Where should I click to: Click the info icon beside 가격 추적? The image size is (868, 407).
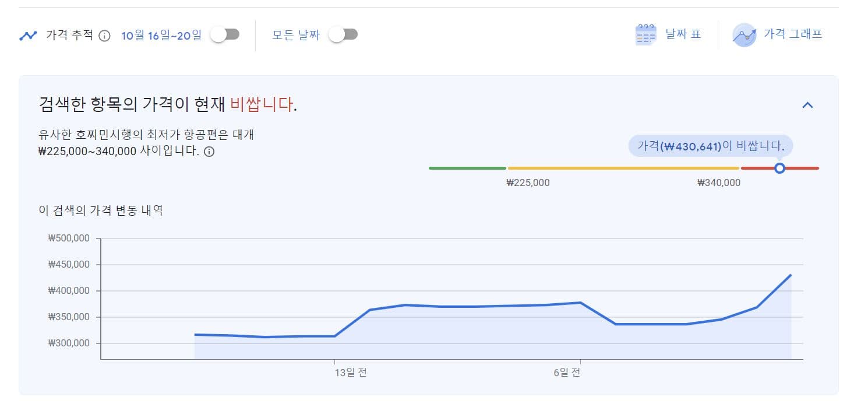coord(104,36)
